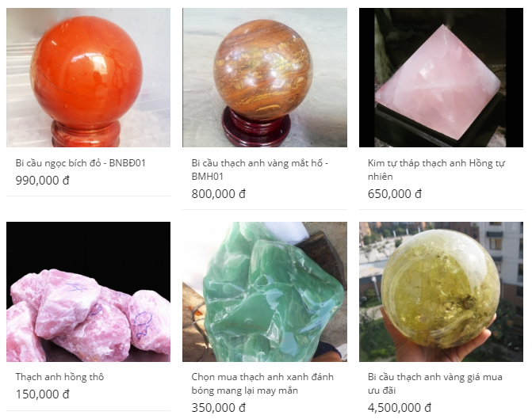Open the polished green quartz image
The image size is (532, 419).
265,292
